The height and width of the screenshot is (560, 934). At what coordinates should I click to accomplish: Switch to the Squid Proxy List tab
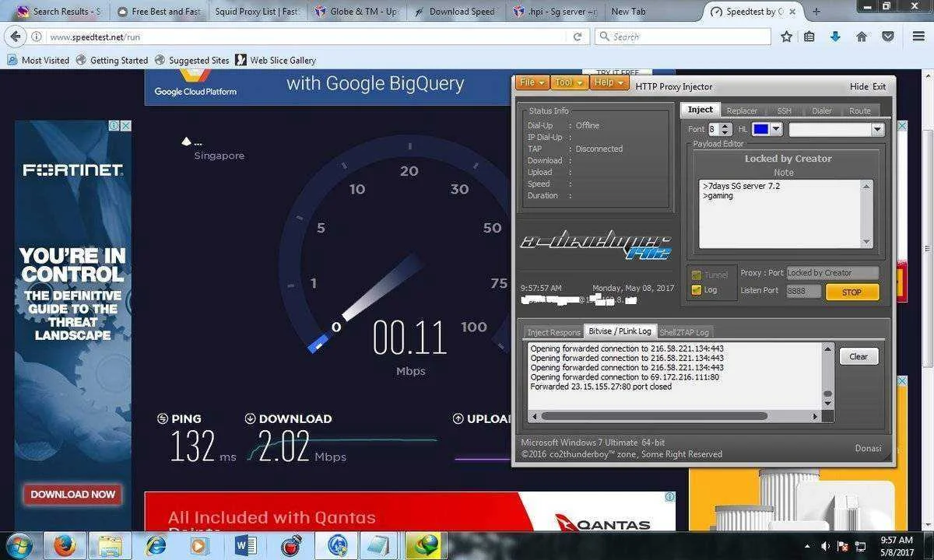click(x=257, y=12)
